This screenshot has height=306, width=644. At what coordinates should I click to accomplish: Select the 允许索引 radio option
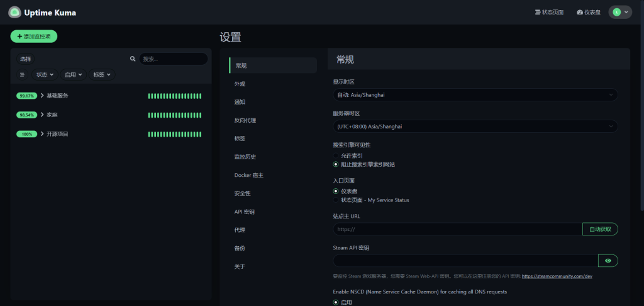tap(336, 155)
